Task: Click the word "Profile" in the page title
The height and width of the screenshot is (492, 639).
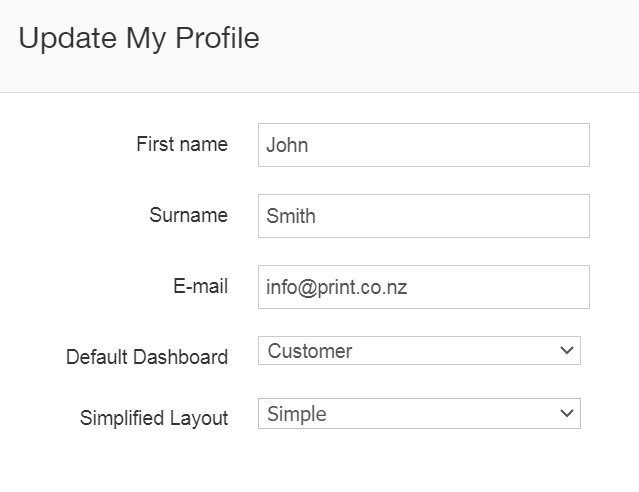Action: 217,38
